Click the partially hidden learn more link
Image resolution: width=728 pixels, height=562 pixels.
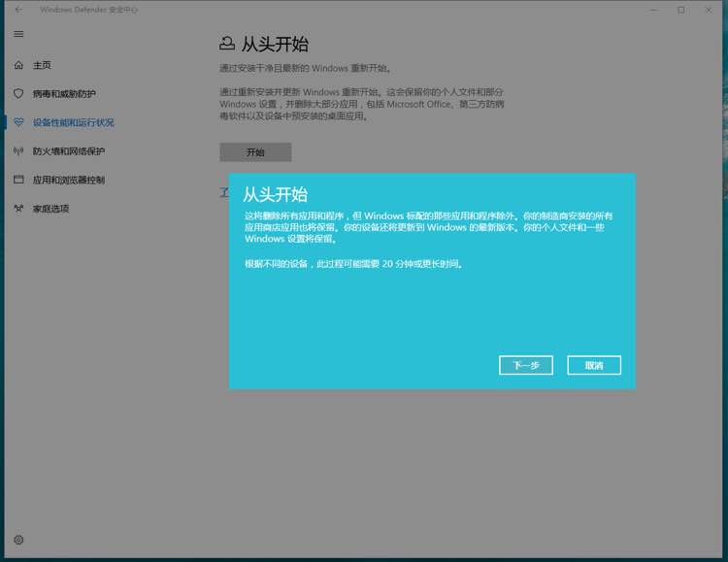[x=224, y=191]
